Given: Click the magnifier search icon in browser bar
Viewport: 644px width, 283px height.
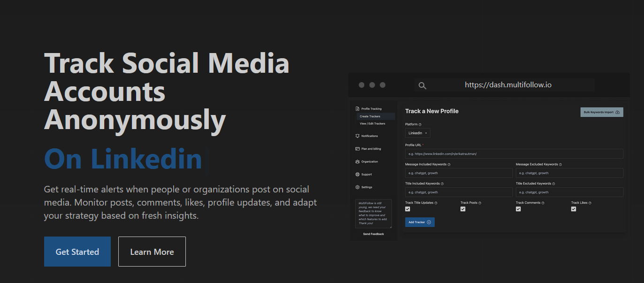Looking at the screenshot, I should pyautogui.click(x=422, y=85).
